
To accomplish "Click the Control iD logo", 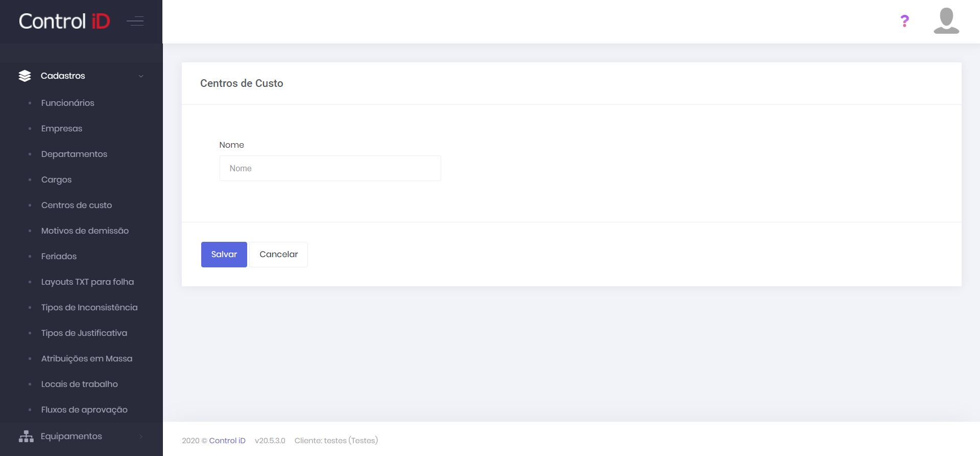I will pos(64,21).
